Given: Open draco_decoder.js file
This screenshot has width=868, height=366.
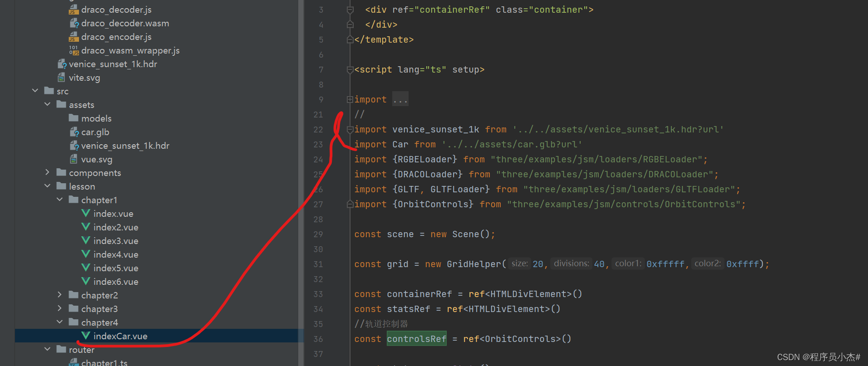Looking at the screenshot, I should (116, 10).
